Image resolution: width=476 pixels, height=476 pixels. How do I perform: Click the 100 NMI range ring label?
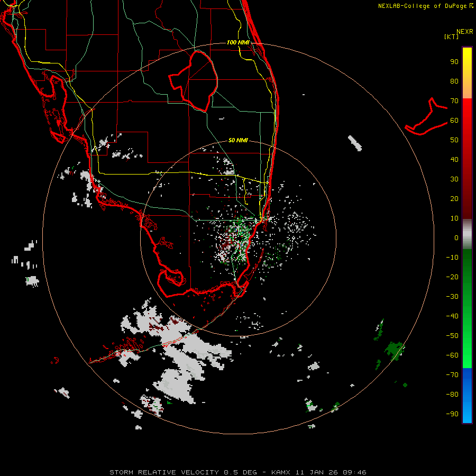[238, 42]
